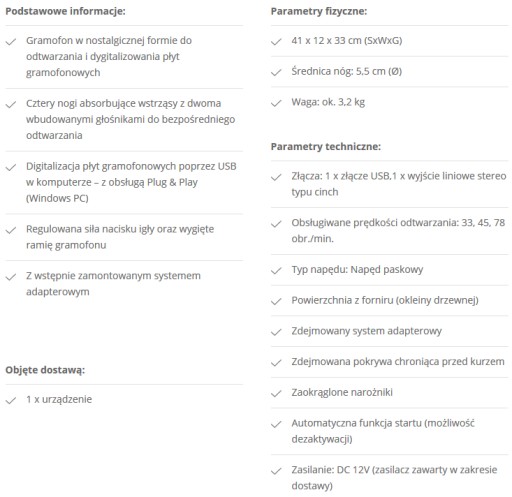
Task: Select the Parametry fizyczne heading
Action: tap(319, 11)
